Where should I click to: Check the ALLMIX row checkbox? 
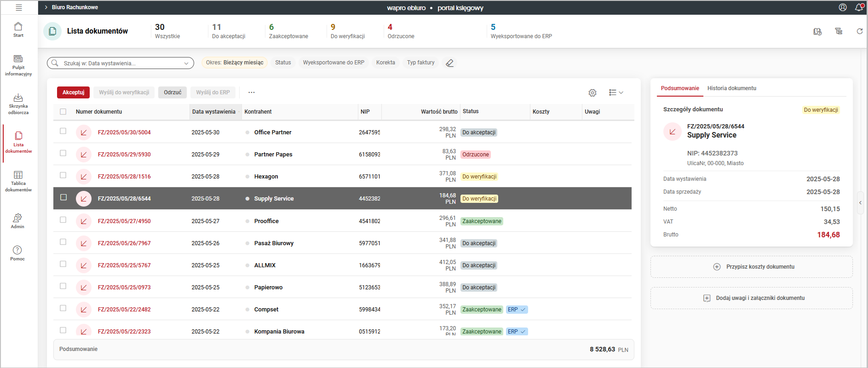click(63, 264)
